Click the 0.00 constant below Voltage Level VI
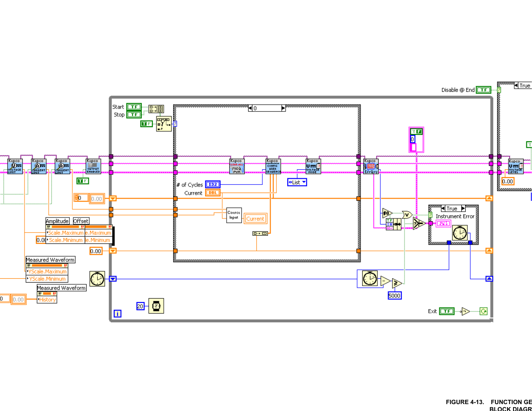The image size is (532, 411). tap(508, 181)
